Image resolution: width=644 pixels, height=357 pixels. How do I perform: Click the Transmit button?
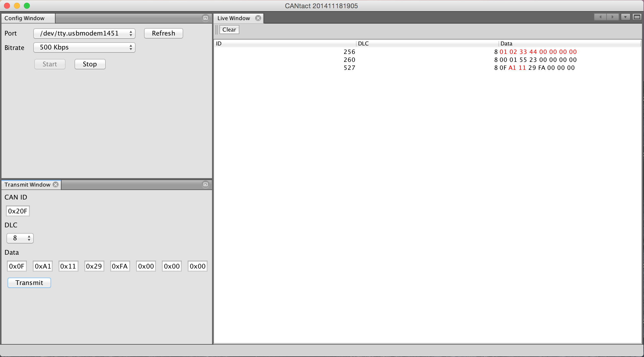29,283
